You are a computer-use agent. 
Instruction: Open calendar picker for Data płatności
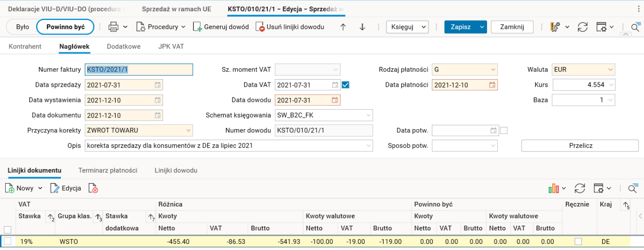tap(492, 85)
